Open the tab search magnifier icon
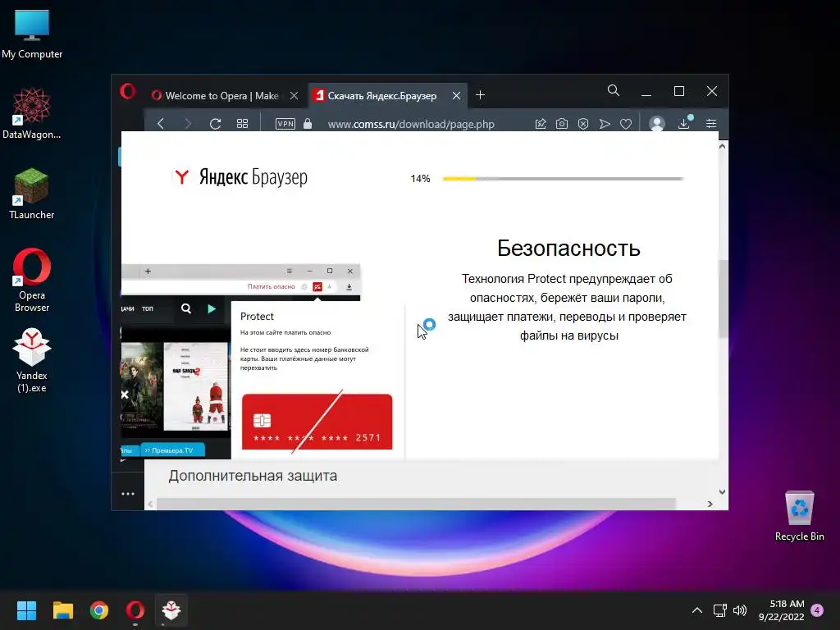The image size is (840, 630). pos(614,90)
